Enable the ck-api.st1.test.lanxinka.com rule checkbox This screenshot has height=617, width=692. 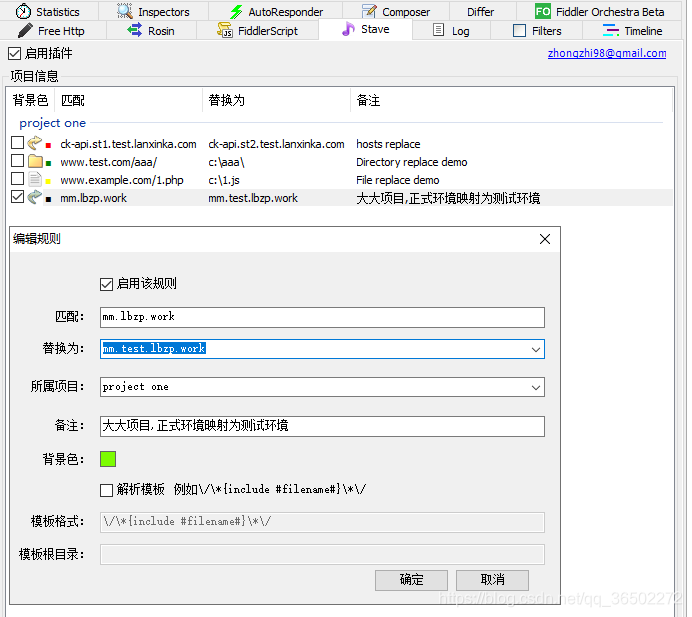[x=17, y=143]
